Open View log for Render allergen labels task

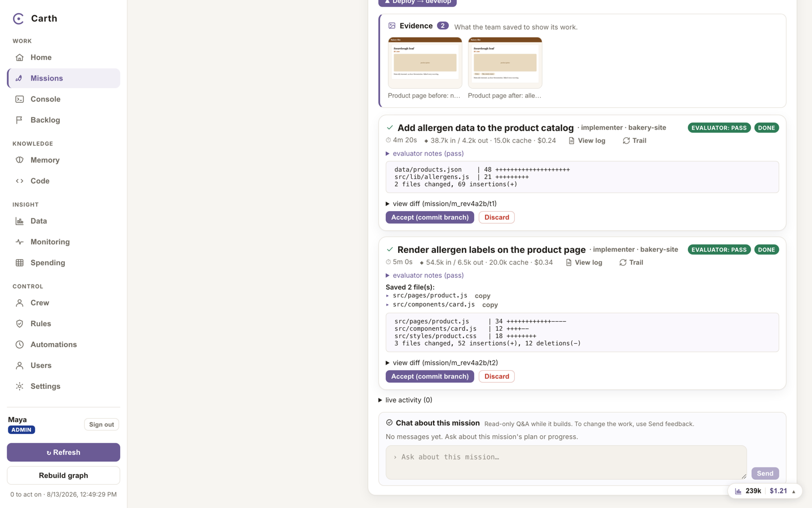click(x=584, y=262)
